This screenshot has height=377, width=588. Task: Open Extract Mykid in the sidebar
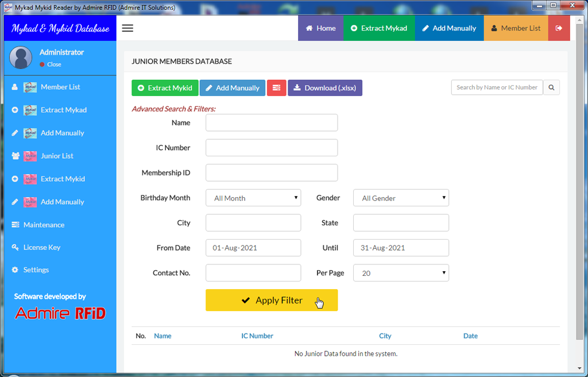[x=63, y=179]
